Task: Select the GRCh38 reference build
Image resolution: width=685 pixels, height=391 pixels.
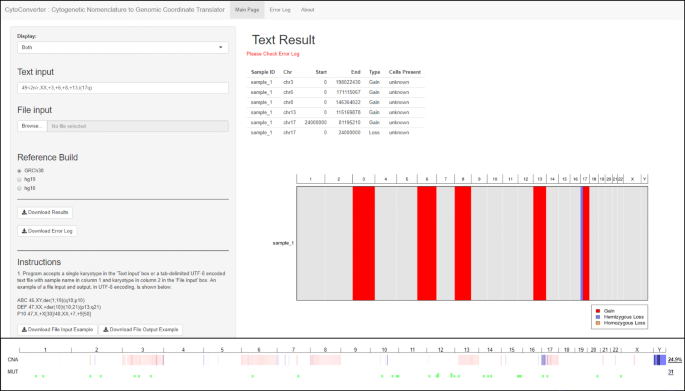Action: click(x=19, y=171)
